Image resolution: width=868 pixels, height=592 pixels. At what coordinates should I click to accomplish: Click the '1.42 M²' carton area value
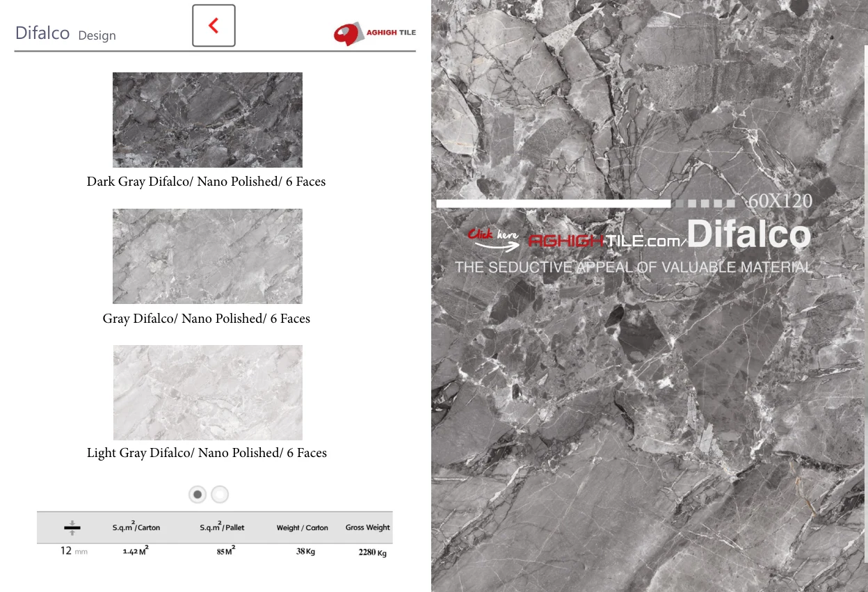click(136, 551)
